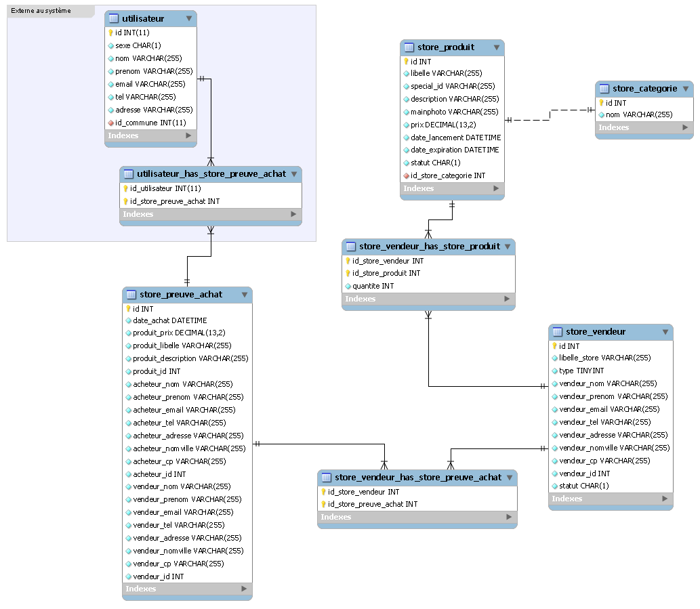Collapse the utilisateur table with header arrow

click(189, 18)
